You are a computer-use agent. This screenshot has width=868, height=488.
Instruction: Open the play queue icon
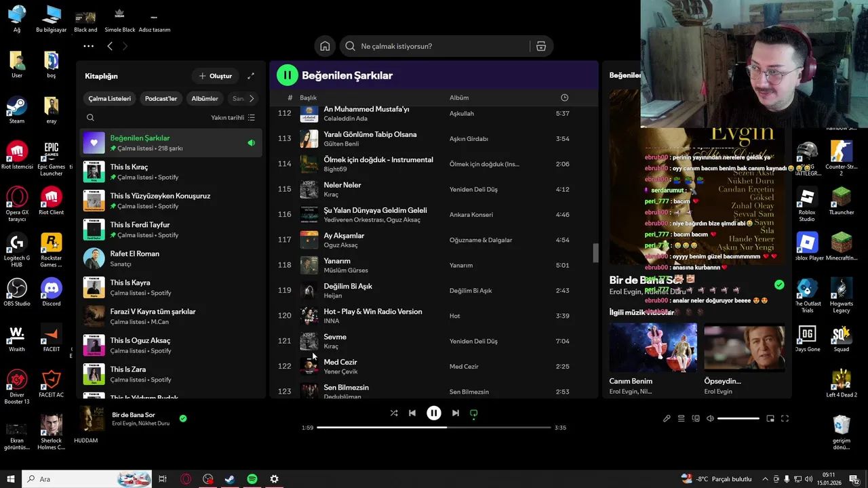pos(681,419)
